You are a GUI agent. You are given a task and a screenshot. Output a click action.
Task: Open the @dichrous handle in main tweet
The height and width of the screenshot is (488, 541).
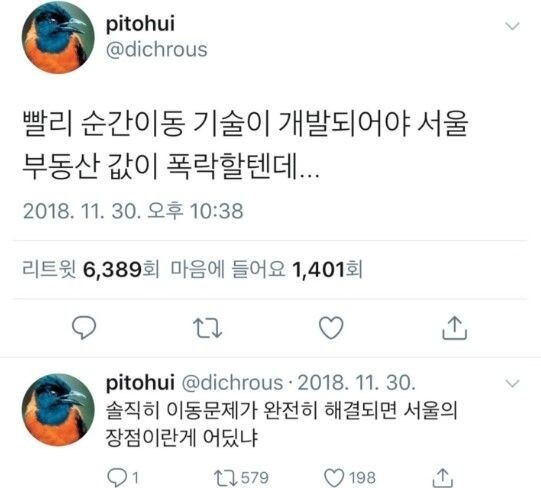(x=157, y=49)
